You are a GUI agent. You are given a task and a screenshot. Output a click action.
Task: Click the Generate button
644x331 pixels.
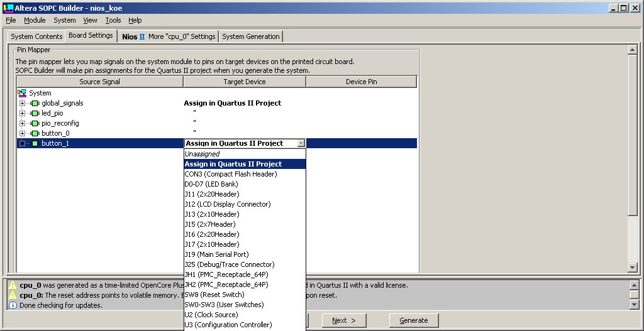(414, 320)
